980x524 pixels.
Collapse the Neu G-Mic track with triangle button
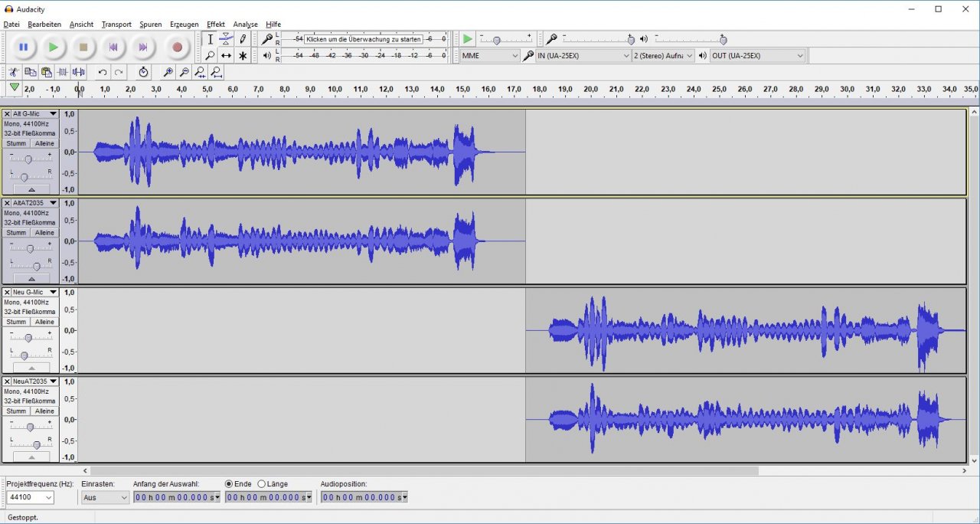point(31,367)
